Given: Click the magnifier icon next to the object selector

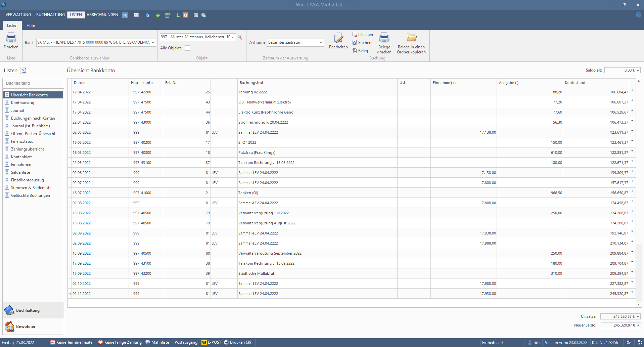Looking at the screenshot, I should coord(240,37).
